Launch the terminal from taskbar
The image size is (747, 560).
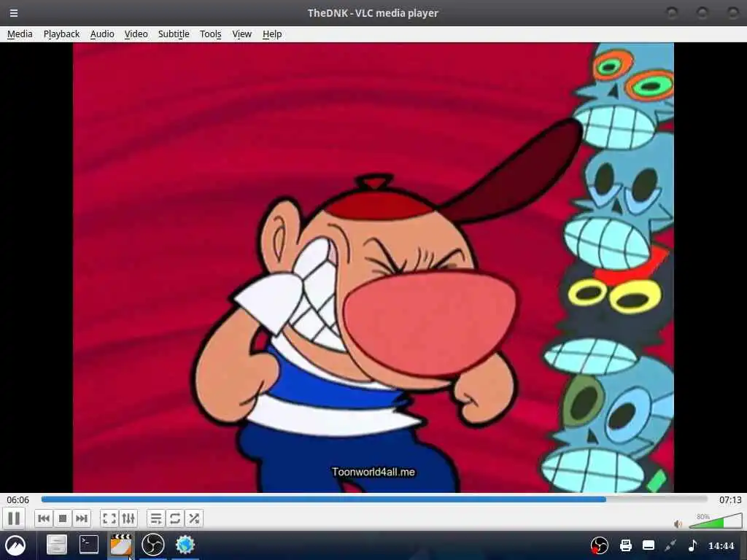coord(88,544)
